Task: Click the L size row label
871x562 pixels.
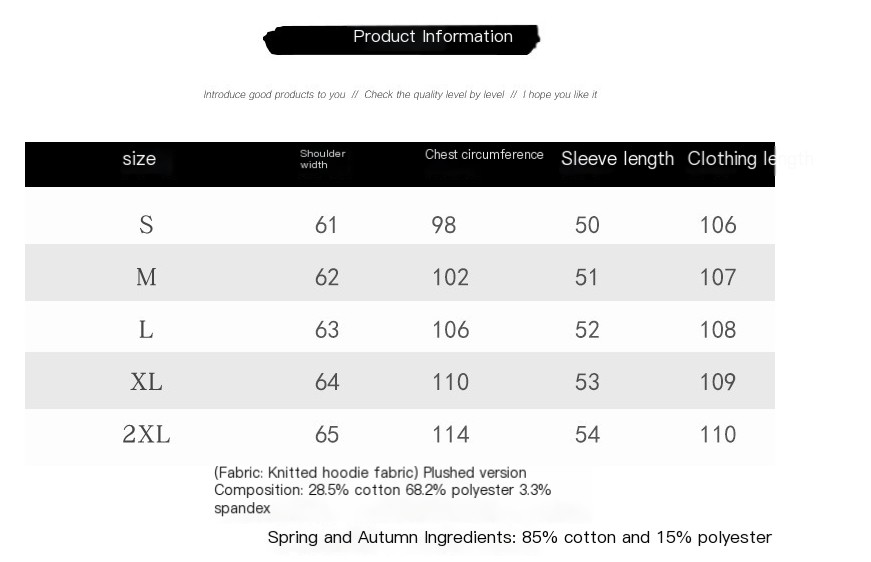Action: coord(146,329)
